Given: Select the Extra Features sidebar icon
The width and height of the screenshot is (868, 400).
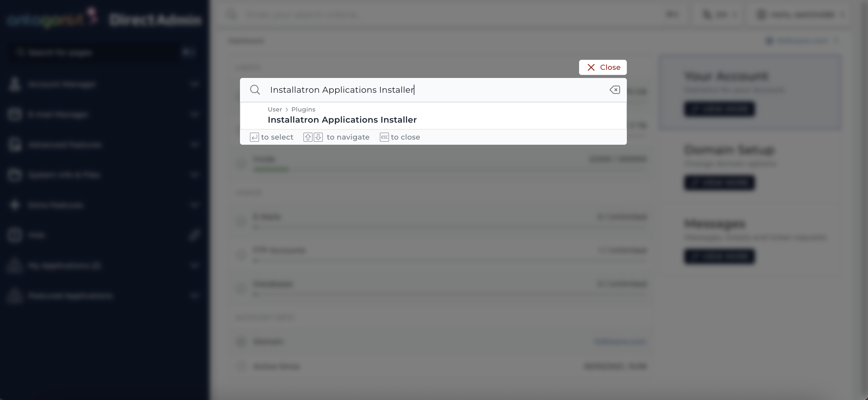Looking at the screenshot, I should click(14, 205).
